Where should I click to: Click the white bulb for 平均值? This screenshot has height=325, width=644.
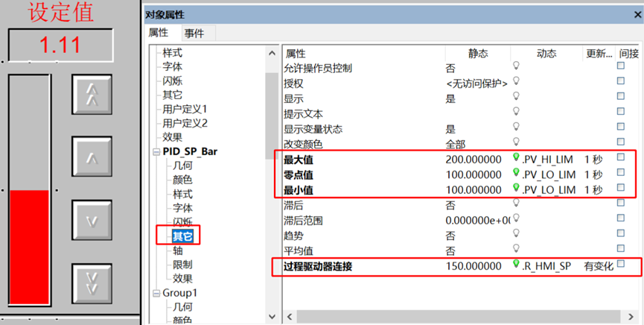516,249
